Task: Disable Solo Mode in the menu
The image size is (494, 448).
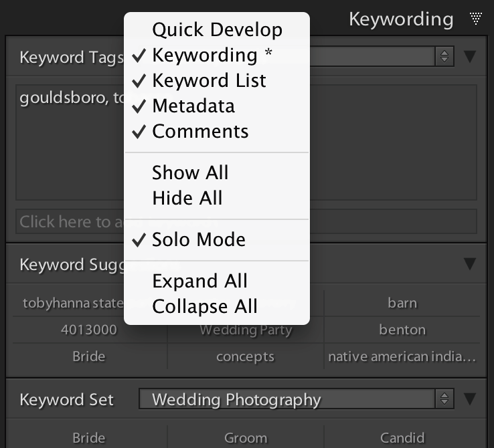Action: pyautogui.click(x=198, y=239)
